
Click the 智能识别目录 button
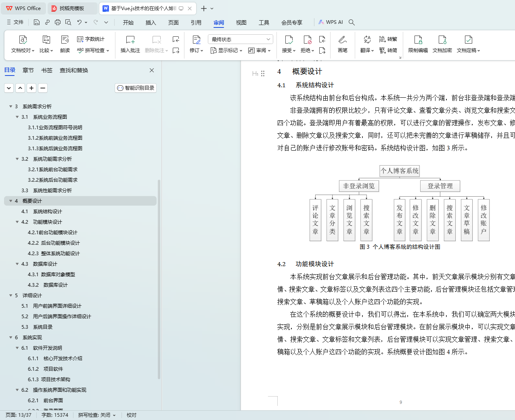[x=136, y=88]
